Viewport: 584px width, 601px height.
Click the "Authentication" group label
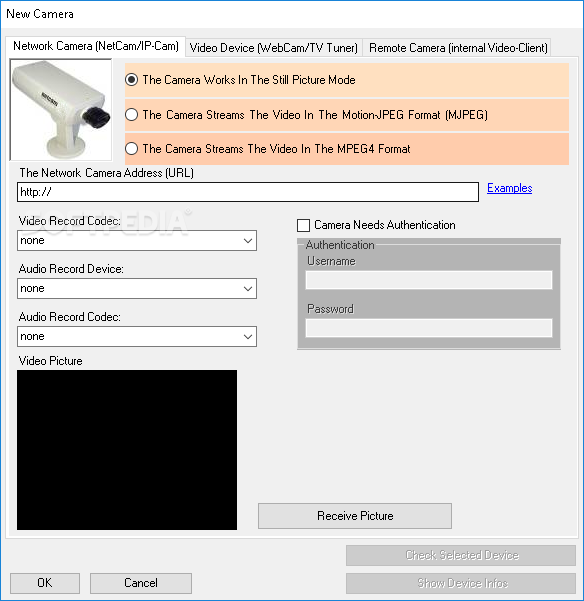[x=340, y=245]
